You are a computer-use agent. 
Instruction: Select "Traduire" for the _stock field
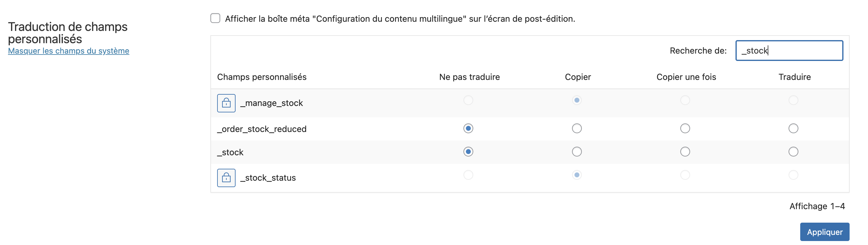click(x=793, y=152)
